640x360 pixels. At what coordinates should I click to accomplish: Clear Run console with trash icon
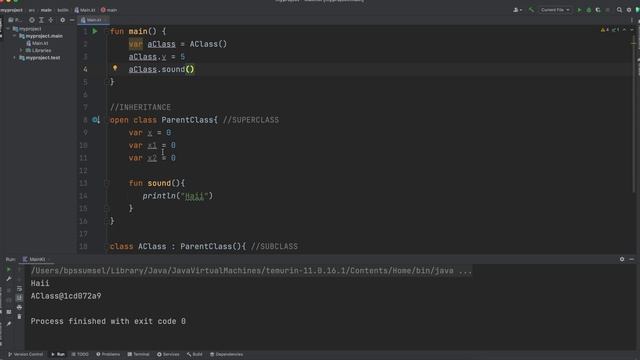pyautogui.click(x=19, y=317)
